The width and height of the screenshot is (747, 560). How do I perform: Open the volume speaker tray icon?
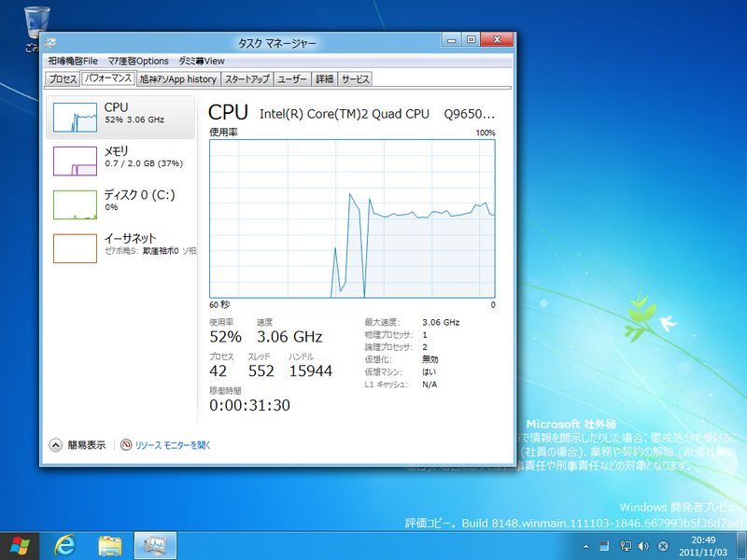click(x=643, y=546)
